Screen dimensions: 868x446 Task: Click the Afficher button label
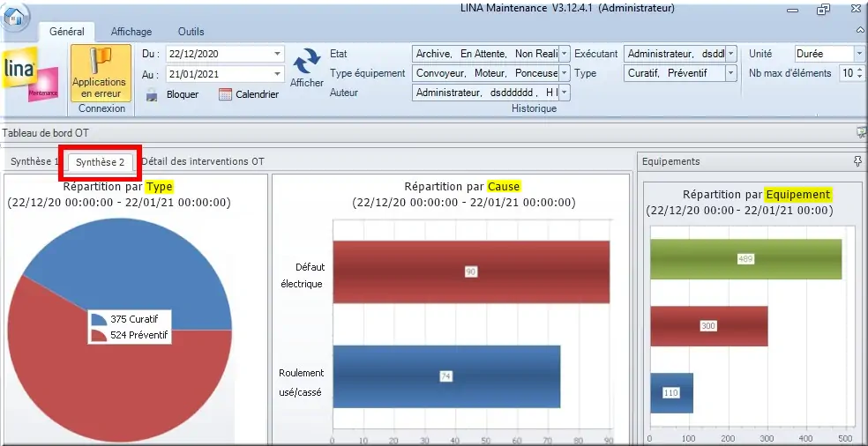click(307, 83)
